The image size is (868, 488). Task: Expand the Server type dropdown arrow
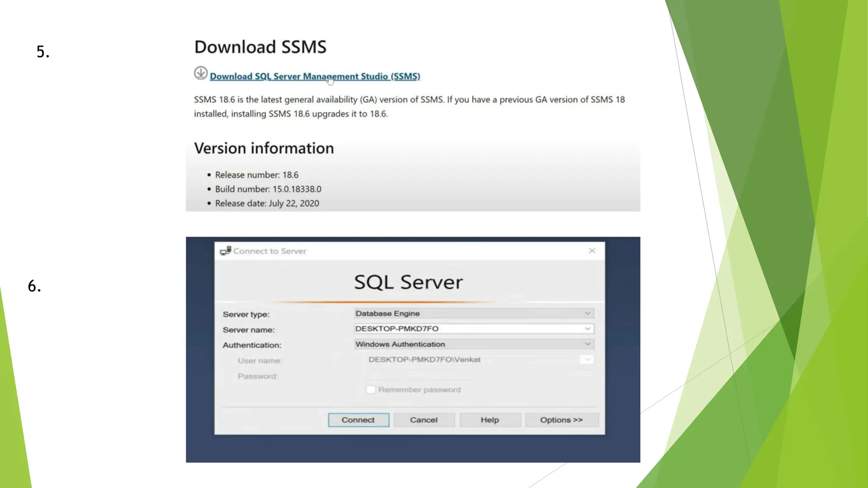click(587, 313)
